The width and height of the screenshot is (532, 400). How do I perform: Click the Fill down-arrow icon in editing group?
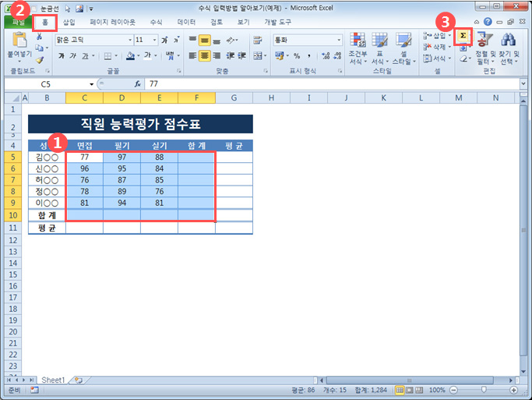463,48
